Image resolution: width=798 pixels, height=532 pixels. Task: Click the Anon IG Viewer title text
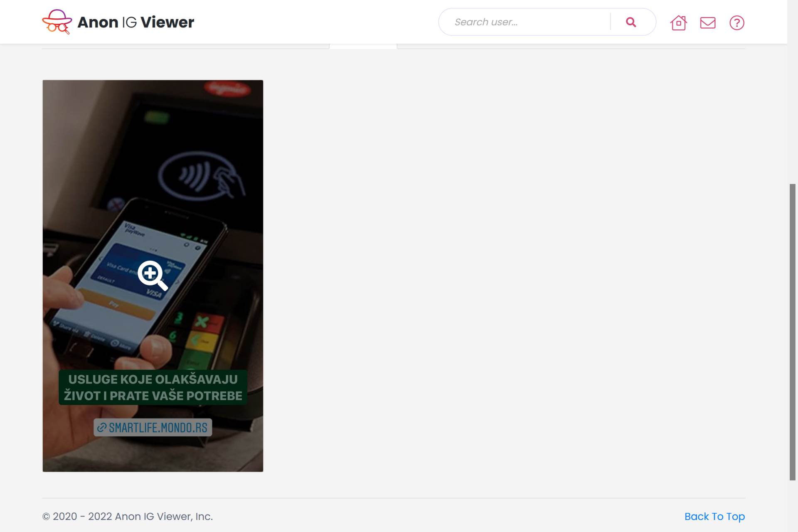135,22
